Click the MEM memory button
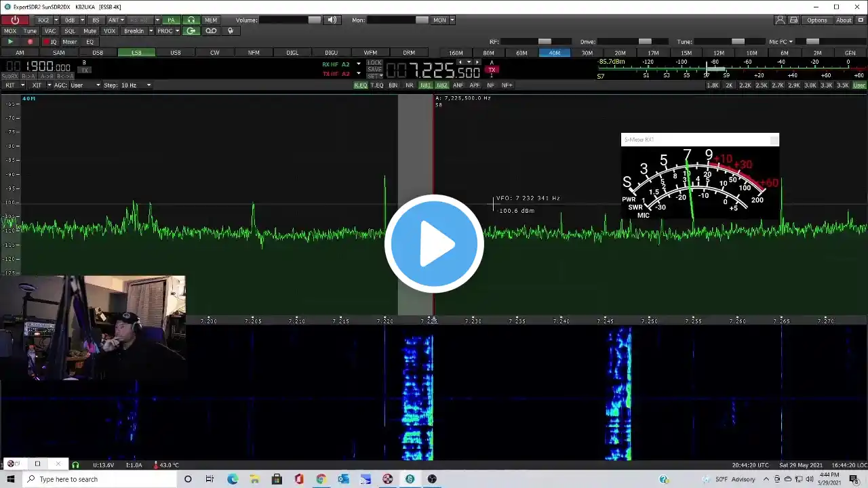This screenshot has height=488, width=868. click(211, 20)
